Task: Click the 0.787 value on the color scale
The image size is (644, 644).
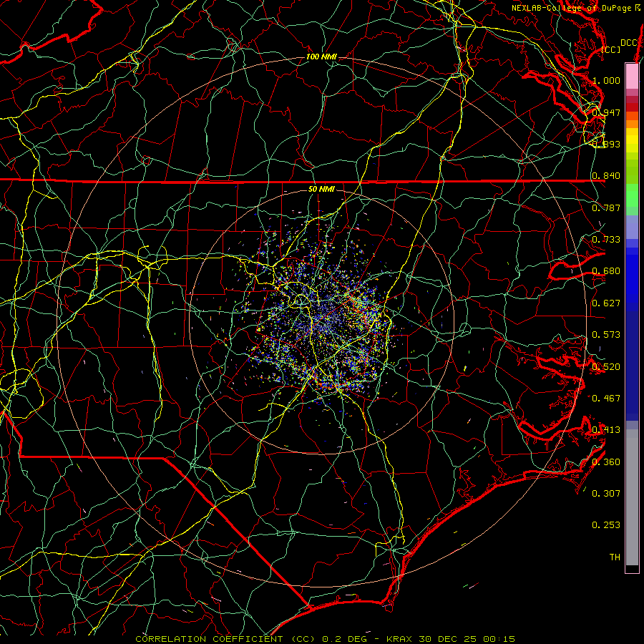Action: click(x=606, y=208)
